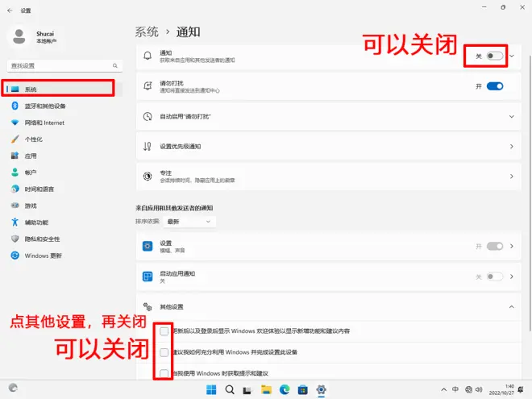Click the accounts person icon in sidebar

pyautogui.click(x=15, y=172)
